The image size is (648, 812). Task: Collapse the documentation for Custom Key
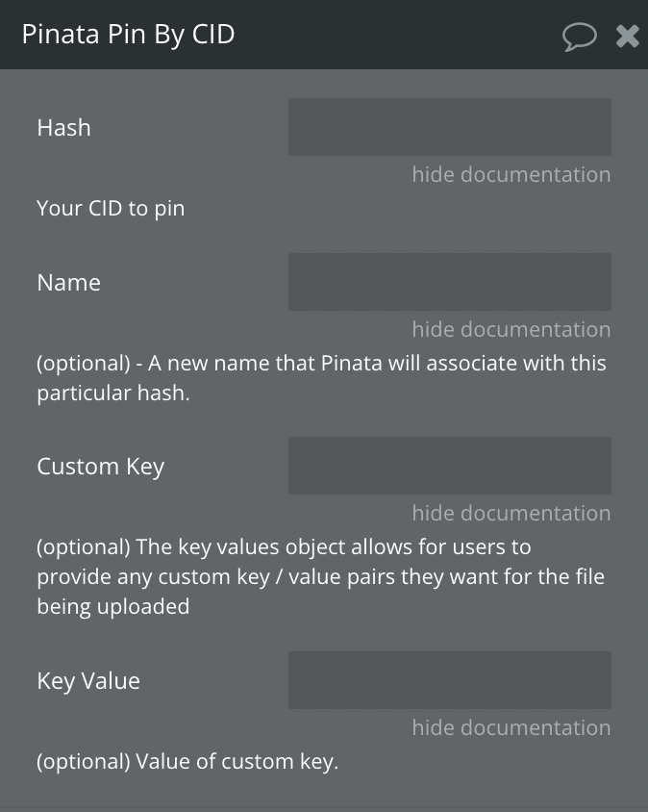pos(511,513)
